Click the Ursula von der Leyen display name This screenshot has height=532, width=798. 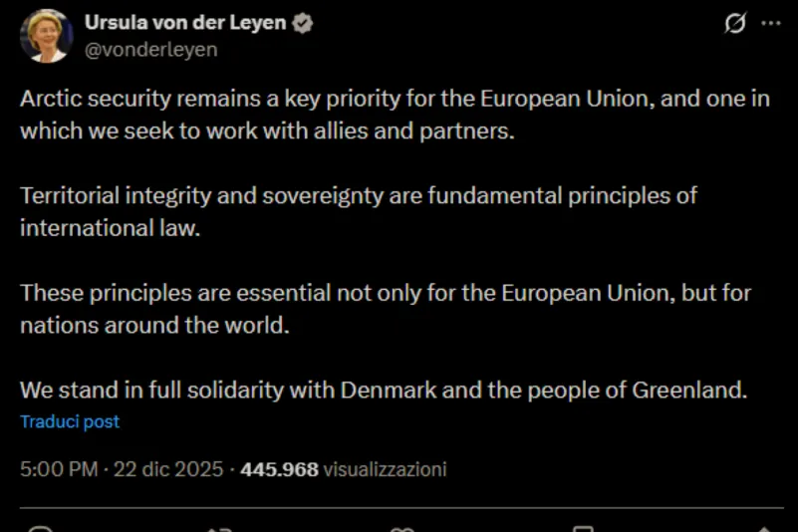click(184, 23)
